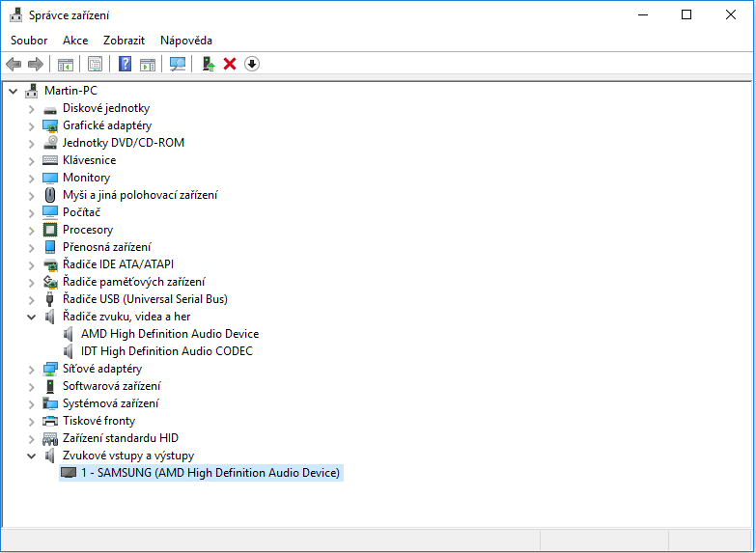Select the Zařízení standardu HID label
Image resolution: width=756 pixels, height=553 pixels.
click(121, 438)
